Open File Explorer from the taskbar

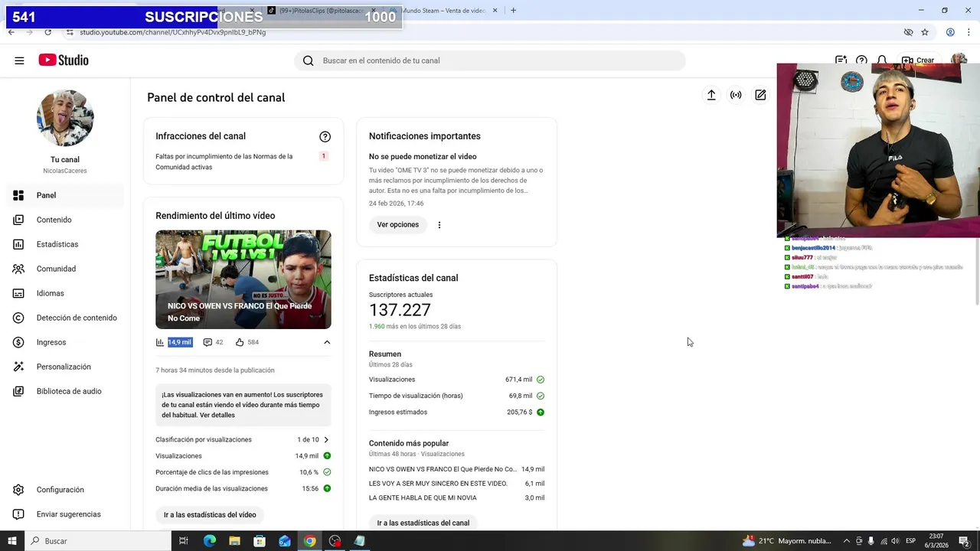[234, 541]
